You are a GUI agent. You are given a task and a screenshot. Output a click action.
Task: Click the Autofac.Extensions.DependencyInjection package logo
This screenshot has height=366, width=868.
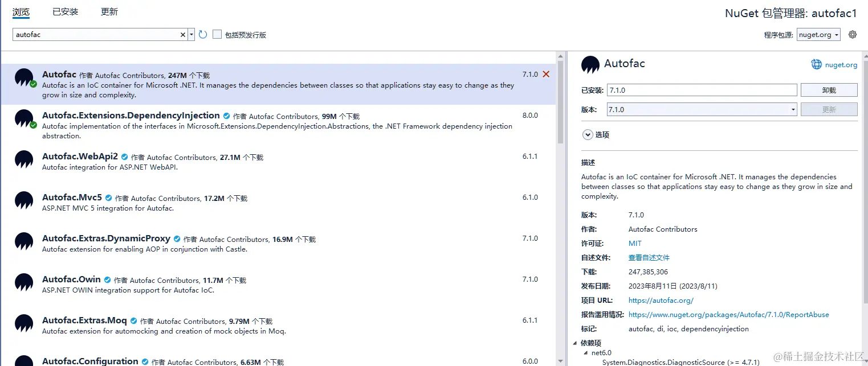(24, 118)
